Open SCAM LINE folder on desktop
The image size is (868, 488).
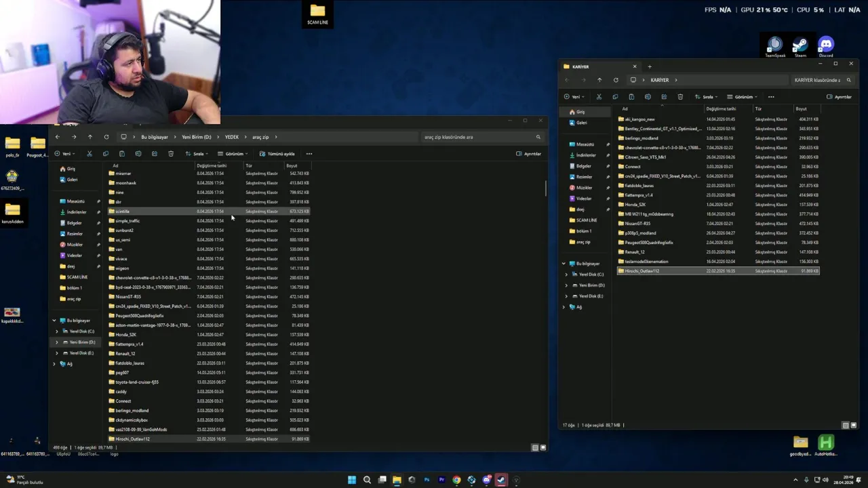tap(317, 14)
